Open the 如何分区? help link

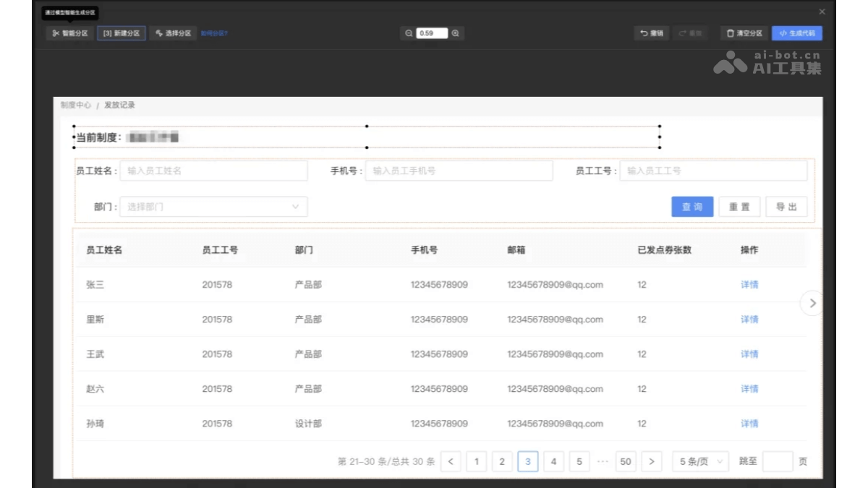tap(213, 33)
